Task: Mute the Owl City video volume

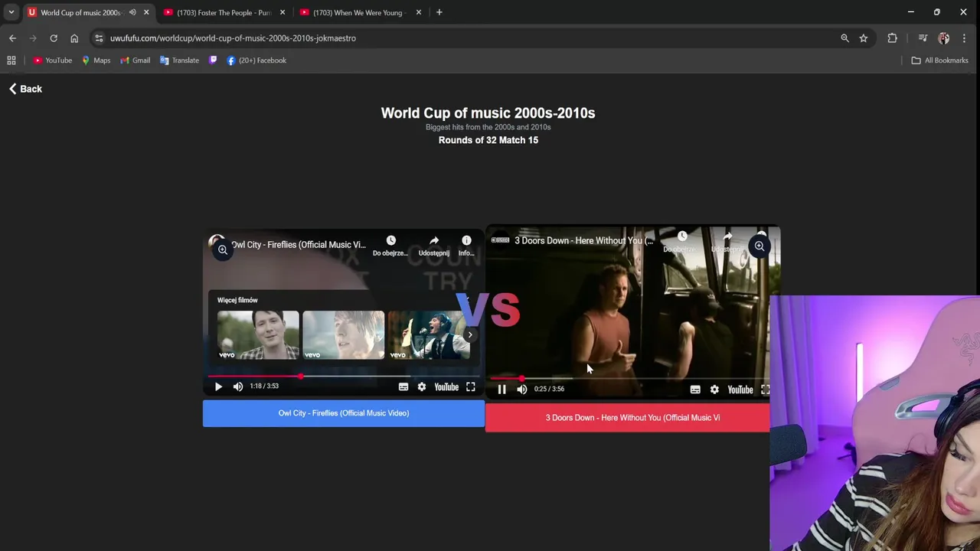Action: (238, 386)
